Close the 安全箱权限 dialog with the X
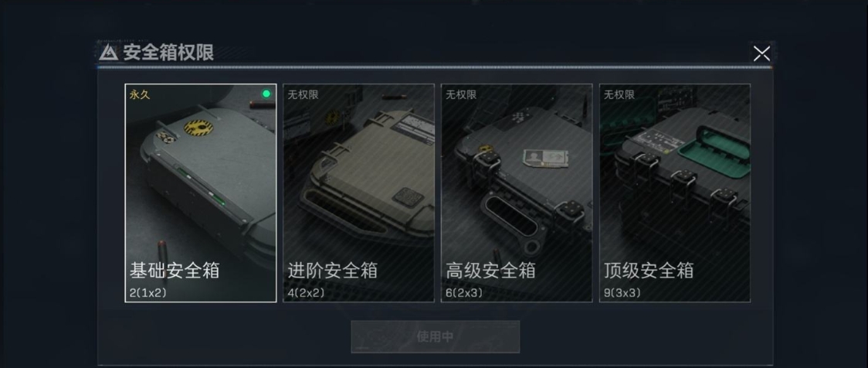This screenshot has width=868, height=368. pyautogui.click(x=761, y=53)
